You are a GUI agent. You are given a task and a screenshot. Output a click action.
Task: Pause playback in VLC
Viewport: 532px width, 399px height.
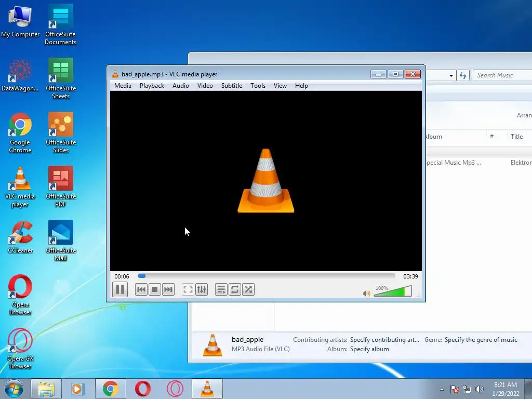pos(120,289)
